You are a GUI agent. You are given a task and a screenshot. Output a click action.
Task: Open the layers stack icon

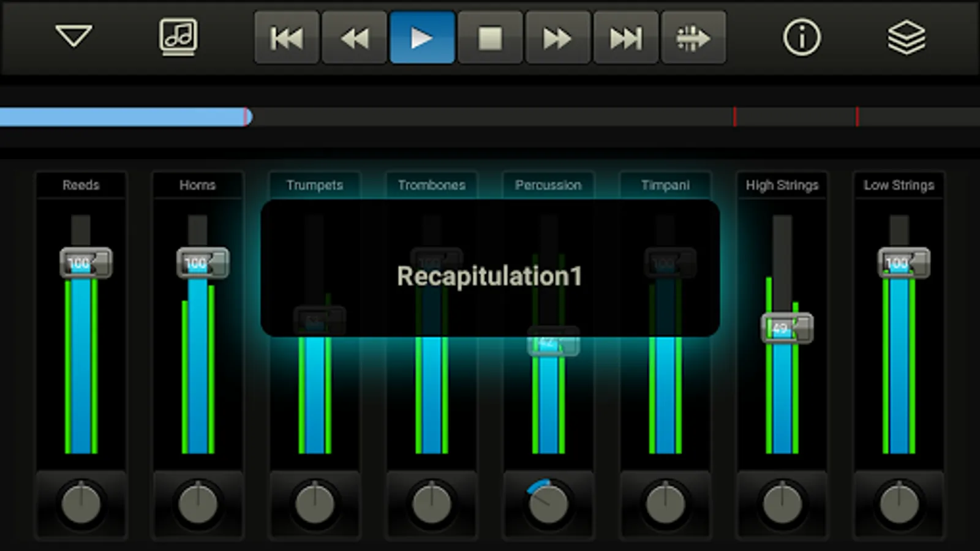coord(907,37)
